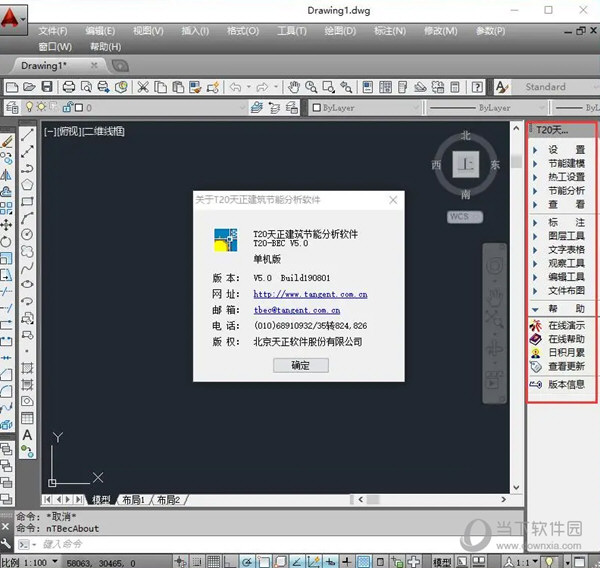Select the multiline Text A tool
Image resolution: width=600 pixels, height=568 pixels.
pyautogui.click(x=27, y=435)
